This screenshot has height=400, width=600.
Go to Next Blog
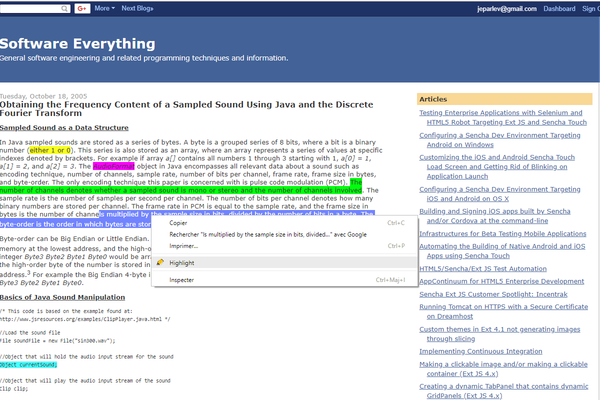click(140, 8)
